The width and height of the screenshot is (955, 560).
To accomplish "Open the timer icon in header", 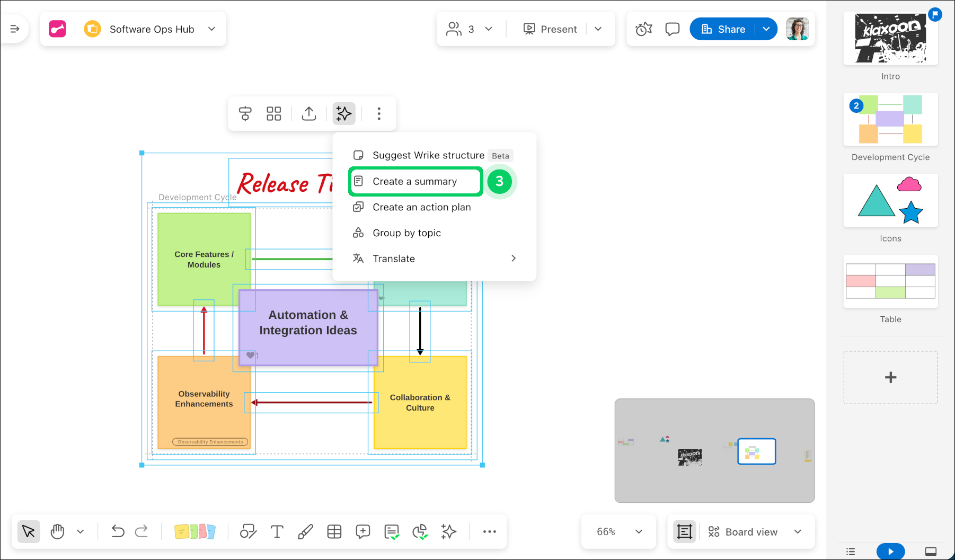I will pos(643,29).
